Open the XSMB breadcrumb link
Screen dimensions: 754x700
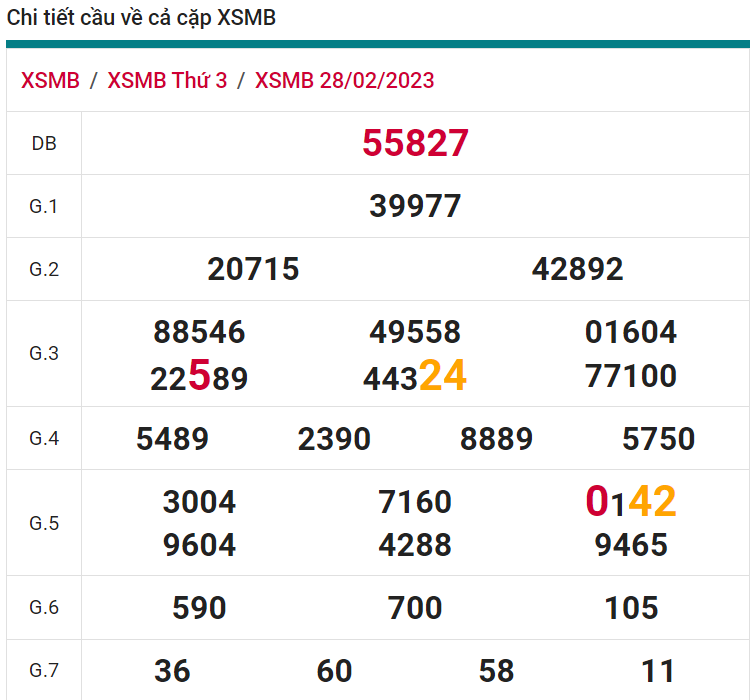tap(50, 80)
